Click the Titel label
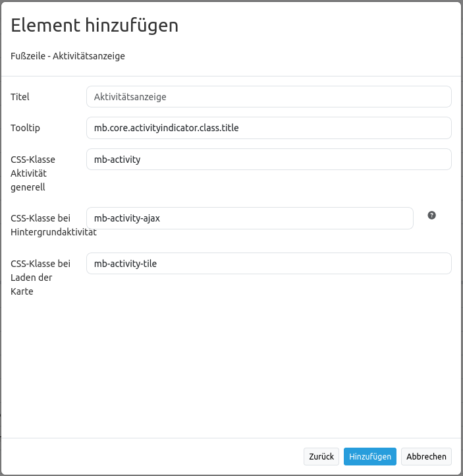Screen dimensions: 463x476 20,97
